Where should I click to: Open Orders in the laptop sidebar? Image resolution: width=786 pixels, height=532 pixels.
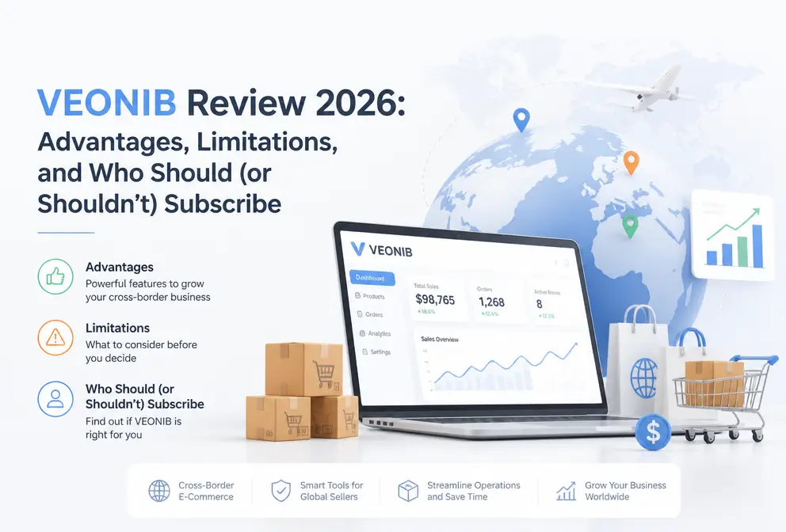[370, 314]
